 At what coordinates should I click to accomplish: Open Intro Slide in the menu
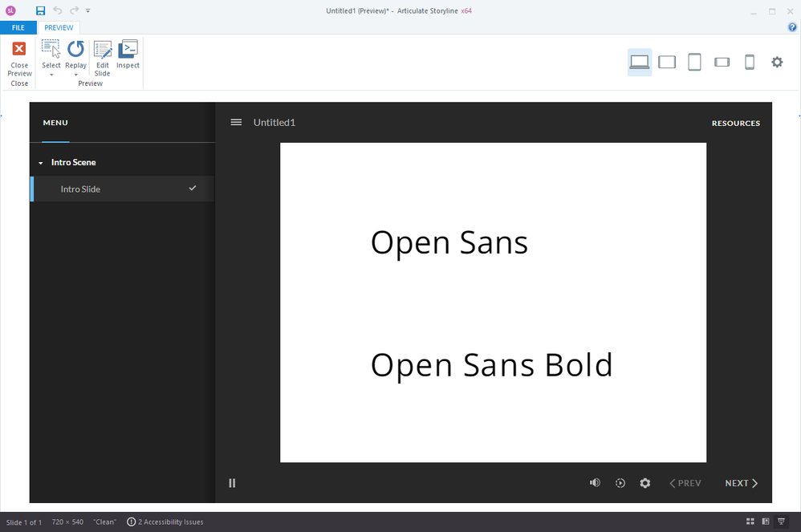click(122, 189)
